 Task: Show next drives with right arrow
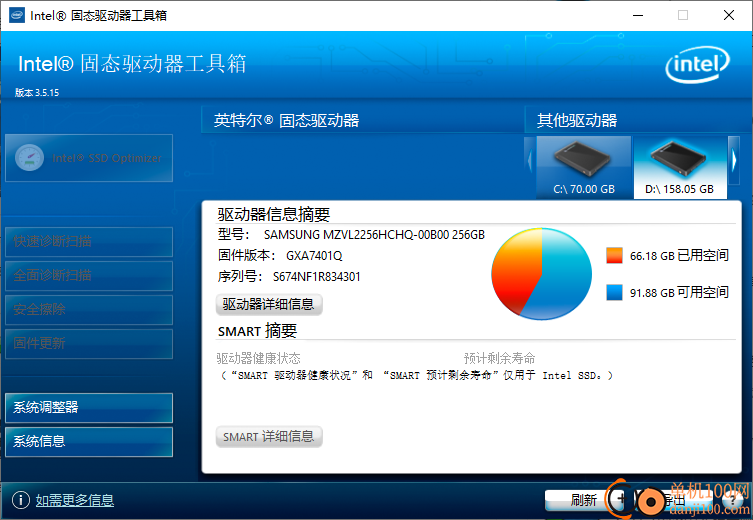[x=734, y=160]
